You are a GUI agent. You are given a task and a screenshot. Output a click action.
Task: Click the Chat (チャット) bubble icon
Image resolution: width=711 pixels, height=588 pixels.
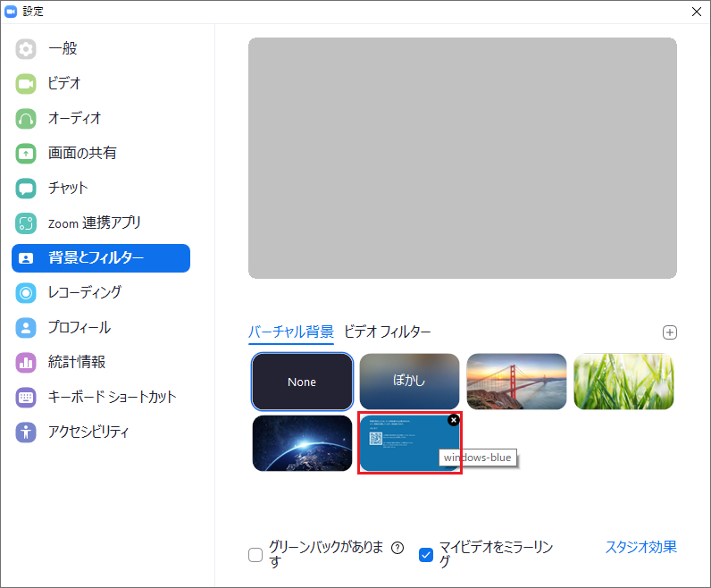(x=26, y=188)
